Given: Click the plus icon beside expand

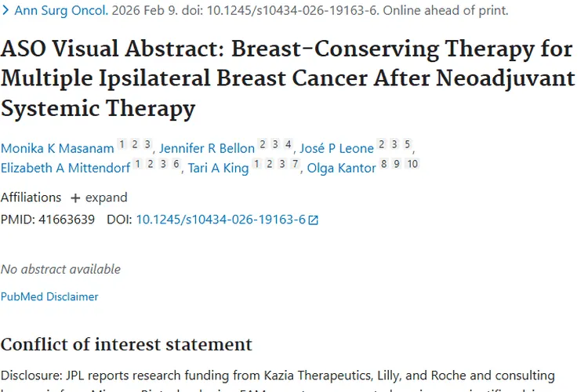Looking at the screenshot, I should click(x=75, y=198).
